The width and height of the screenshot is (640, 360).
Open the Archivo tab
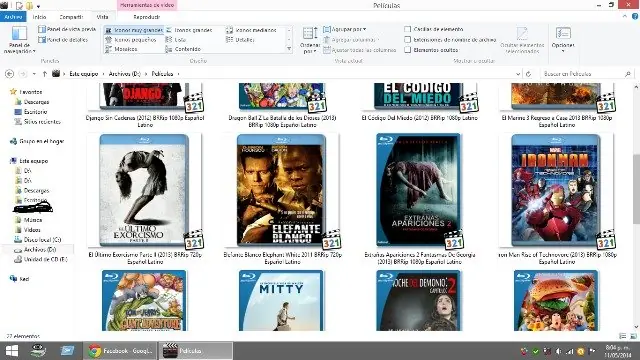(13, 17)
